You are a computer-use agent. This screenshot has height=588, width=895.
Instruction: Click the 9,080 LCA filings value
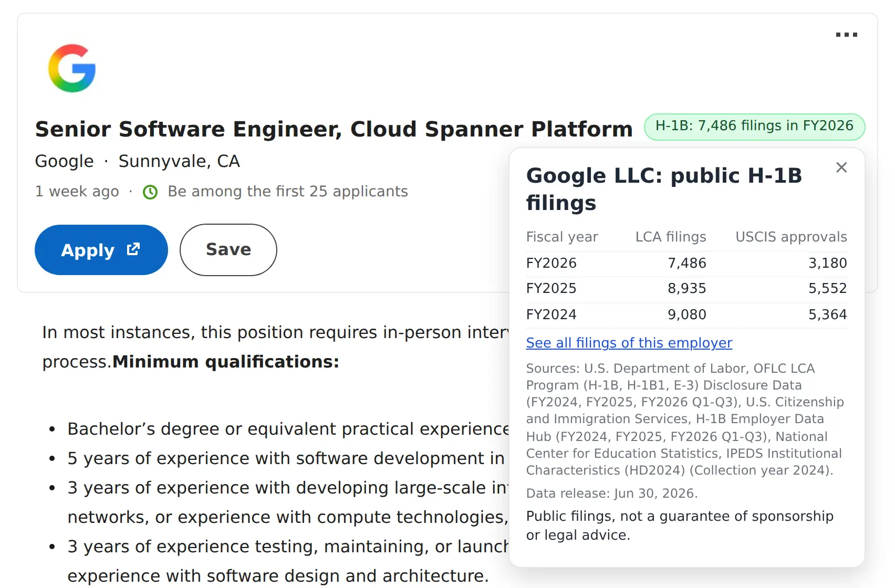coord(687,314)
